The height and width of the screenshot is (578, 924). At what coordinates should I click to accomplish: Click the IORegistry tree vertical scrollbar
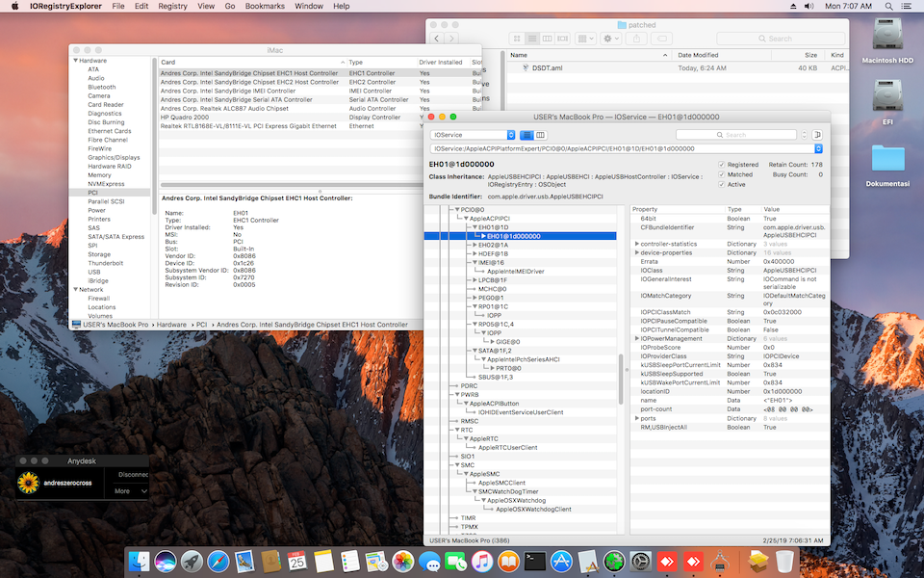click(621, 380)
